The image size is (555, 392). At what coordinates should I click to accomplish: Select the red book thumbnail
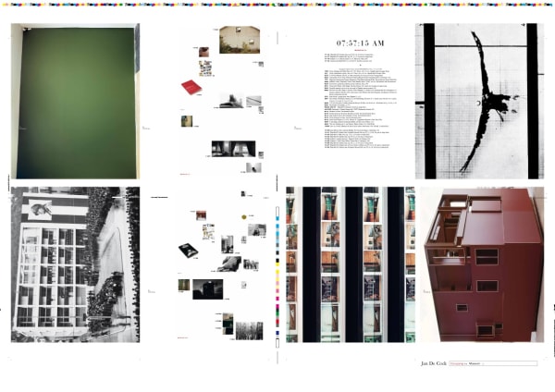click(191, 87)
